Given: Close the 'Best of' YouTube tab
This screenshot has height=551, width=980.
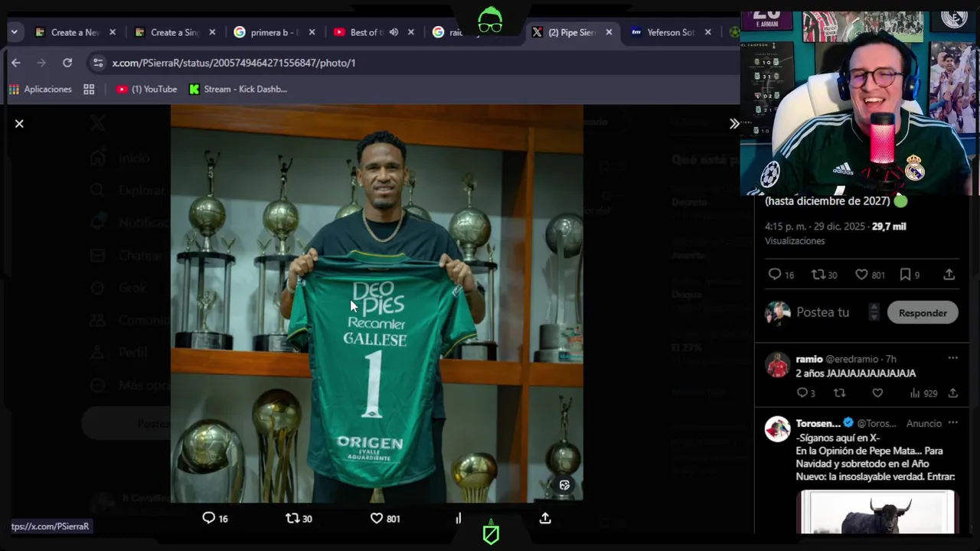Looking at the screenshot, I should tap(411, 32).
